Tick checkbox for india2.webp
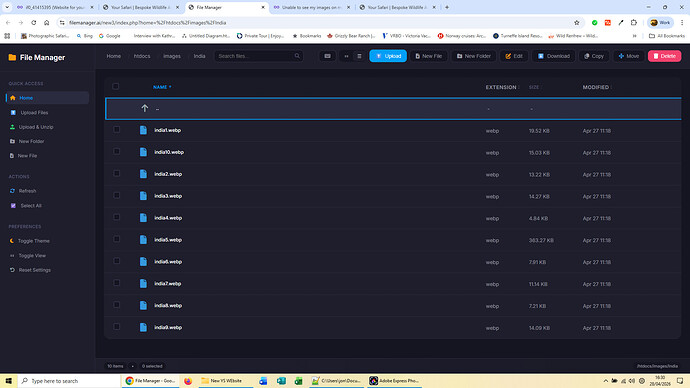 (x=116, y=173)
